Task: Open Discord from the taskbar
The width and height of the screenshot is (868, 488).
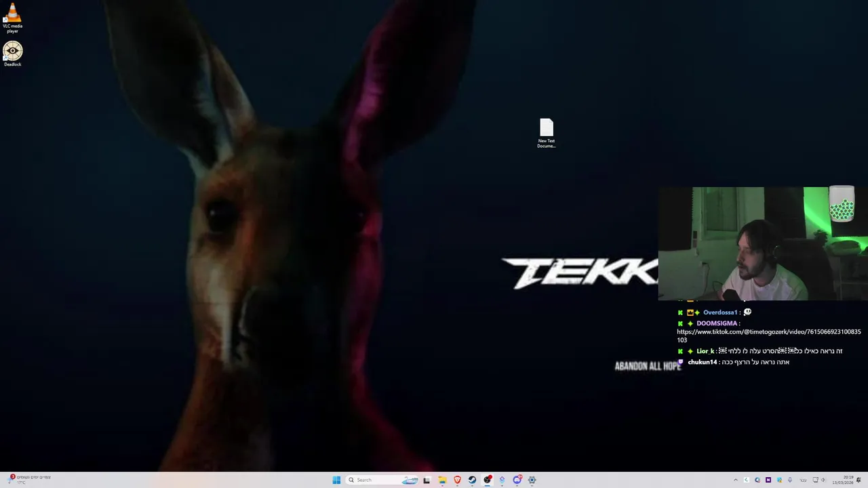Action: click(517, 480)
